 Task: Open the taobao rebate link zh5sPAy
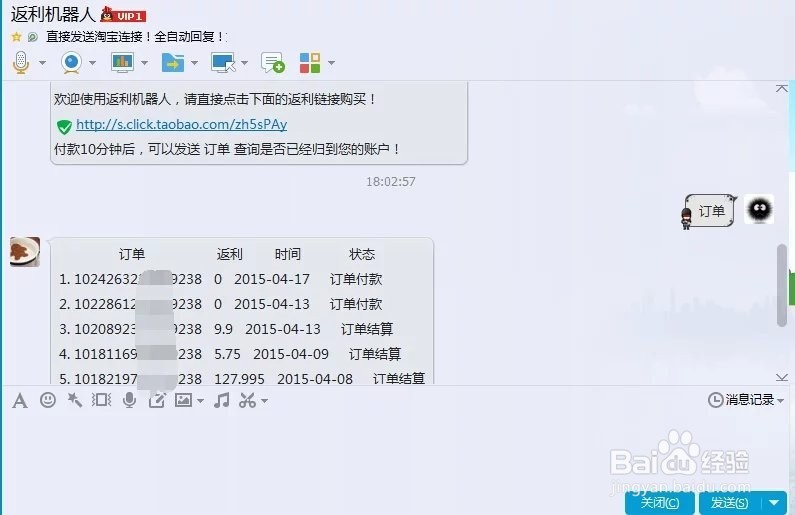tap(182, 124)
